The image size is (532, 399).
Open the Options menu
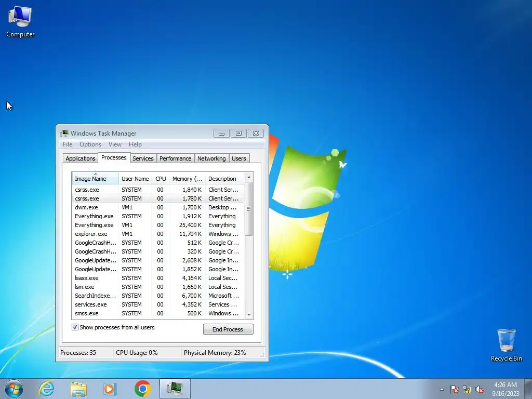tap(90, 144)
